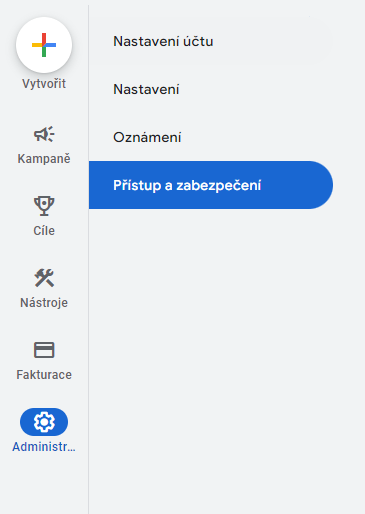Click the truncated Administr… label

tap(44, 447)
